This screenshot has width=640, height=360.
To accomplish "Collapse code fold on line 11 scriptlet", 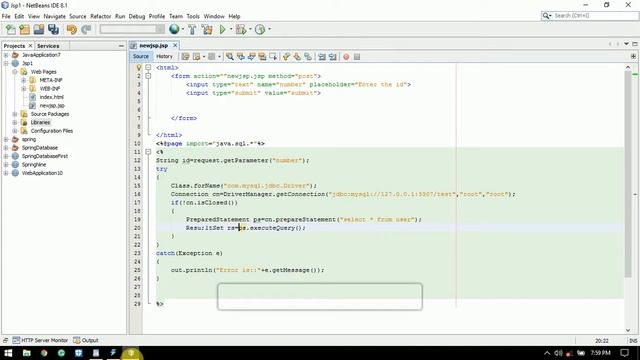I will [x=148, y=152].
